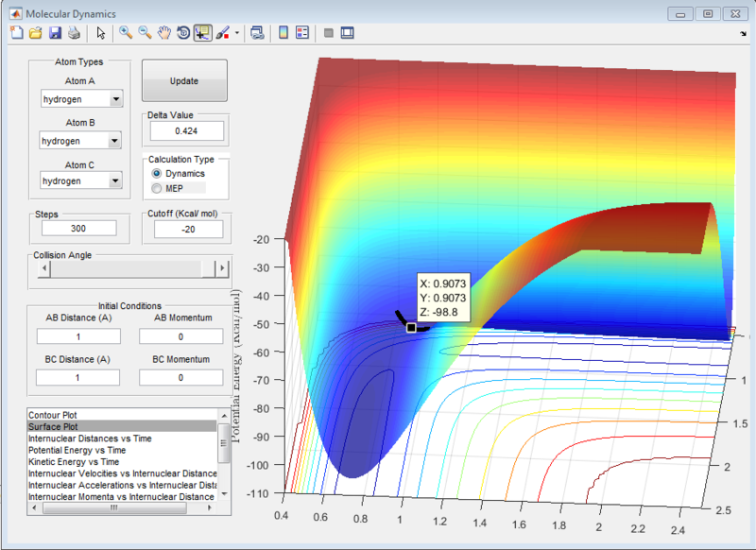Screen dimensions: 756x550
Task: Print the figure using the printer icon
Action: click(73, 33)
